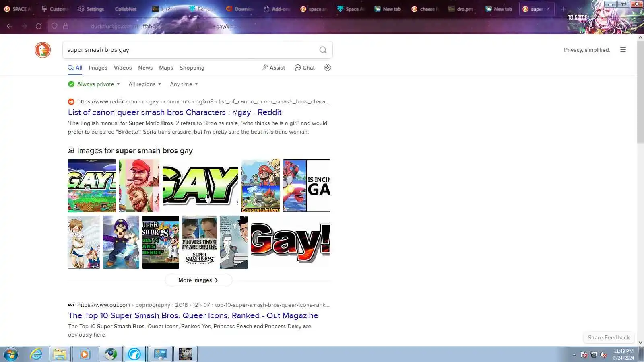Click the Assist button

click(273, 68)
